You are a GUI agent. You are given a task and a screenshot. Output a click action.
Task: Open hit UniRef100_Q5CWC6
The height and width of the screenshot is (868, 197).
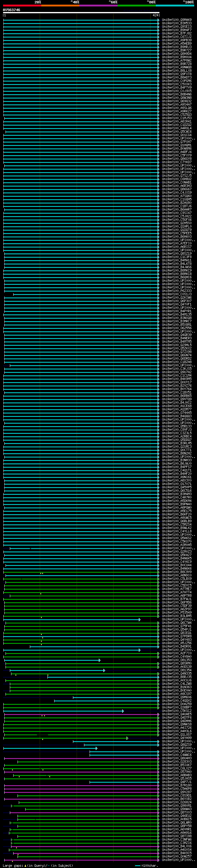[176, 131]
